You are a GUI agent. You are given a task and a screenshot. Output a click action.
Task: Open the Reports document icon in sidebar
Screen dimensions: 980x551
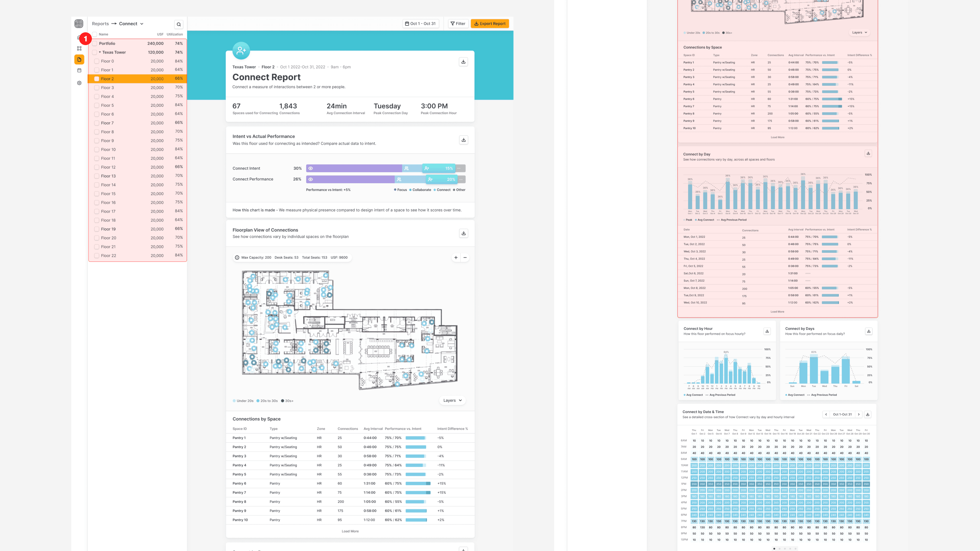click(x=79, y=59)
